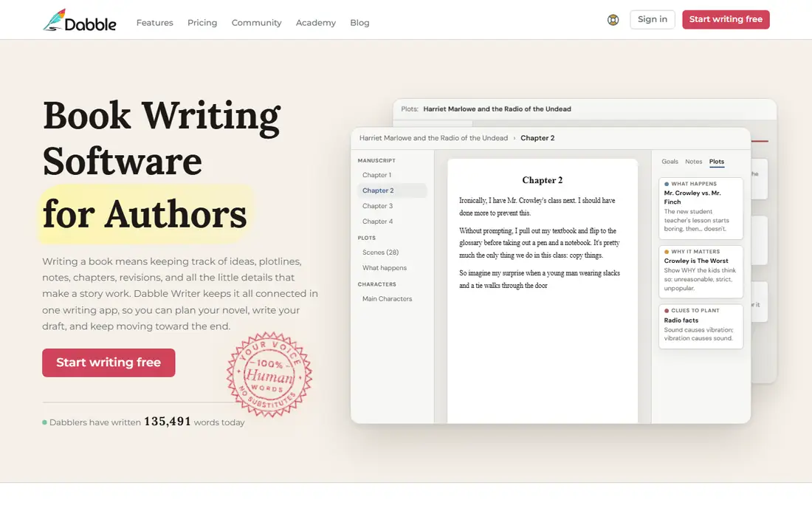812x508 pixels.
Task: Click the paragraph starting 'So imagine my surprise'
Action: click(539, 279)
